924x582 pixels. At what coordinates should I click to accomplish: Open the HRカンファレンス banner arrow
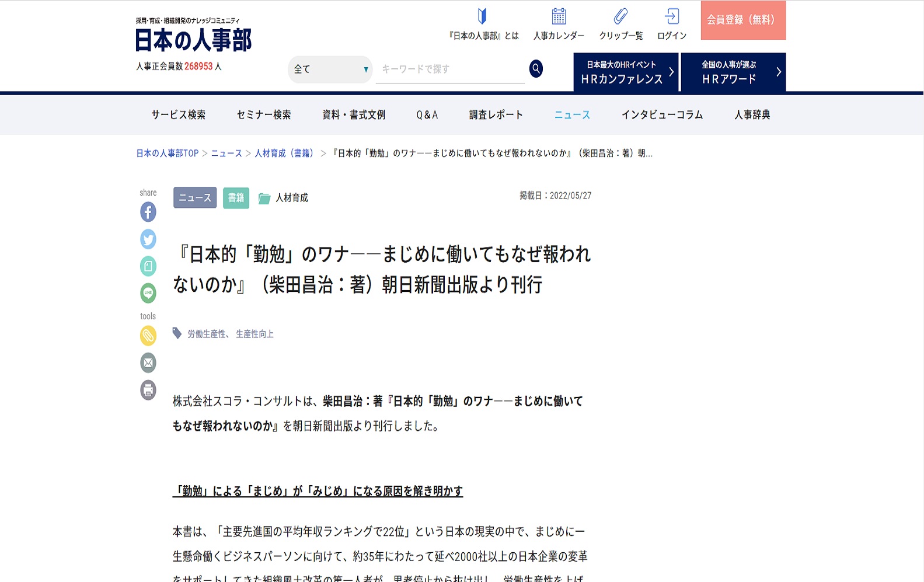[x=671, y=72]
